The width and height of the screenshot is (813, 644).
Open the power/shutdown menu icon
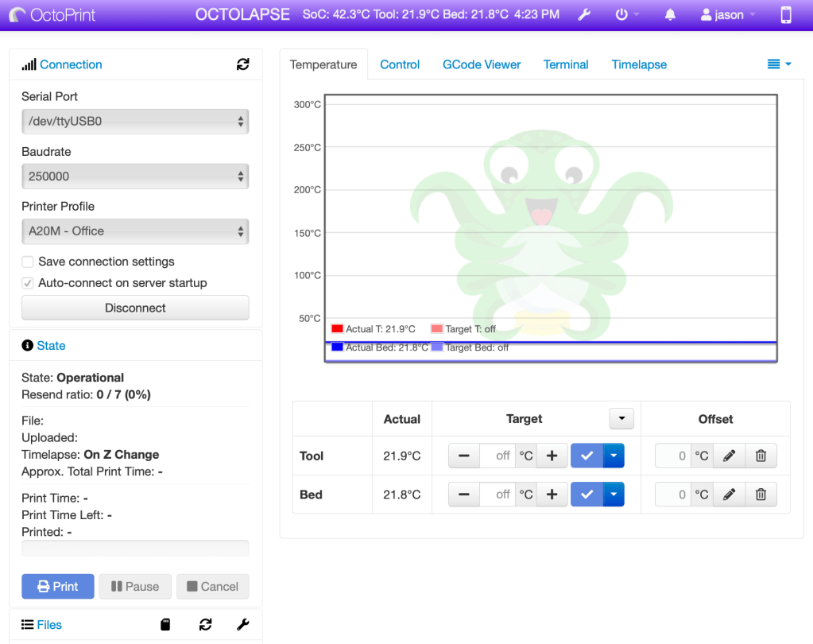[x=622, y=14]
